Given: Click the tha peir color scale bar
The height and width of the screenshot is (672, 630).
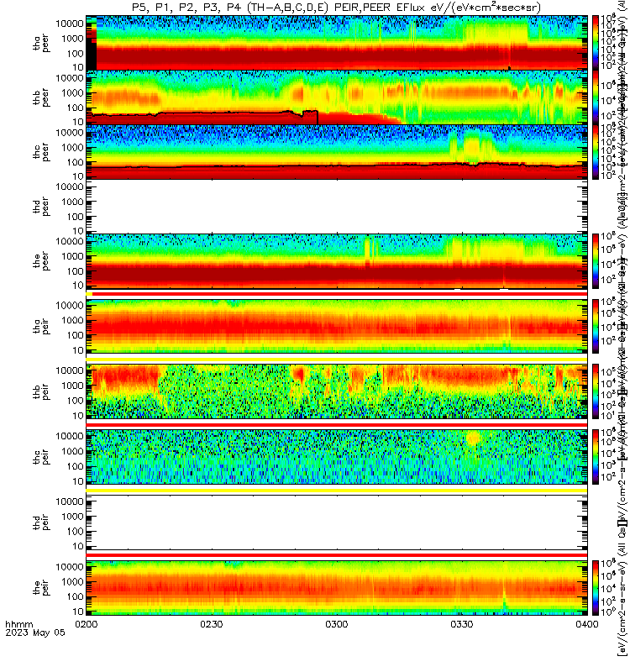Looking at the screenshot, I should tap(596, 326).
